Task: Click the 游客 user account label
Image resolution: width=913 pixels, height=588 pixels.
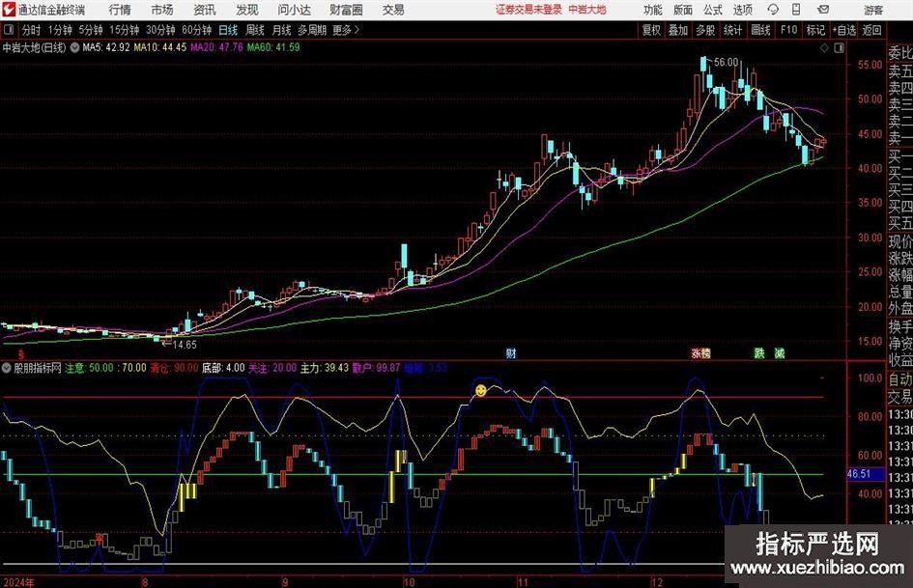Action: pos(873,10)
